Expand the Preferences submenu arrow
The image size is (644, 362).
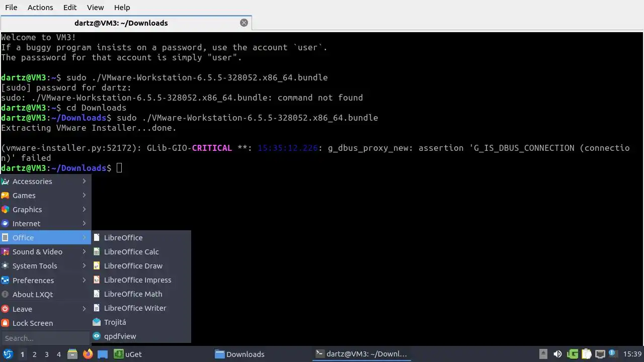pyautogui.click(x=85, y=280)
